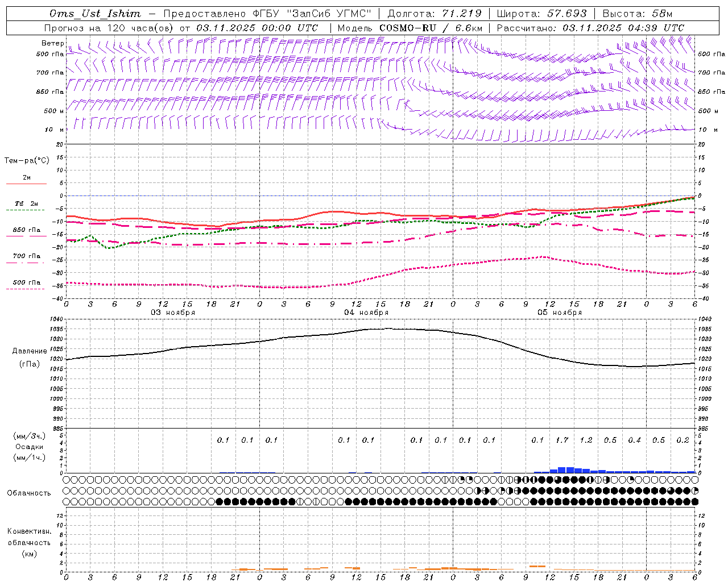Click the 1.7 precipitation value
728x582 pixels.
tap(562, 440)
